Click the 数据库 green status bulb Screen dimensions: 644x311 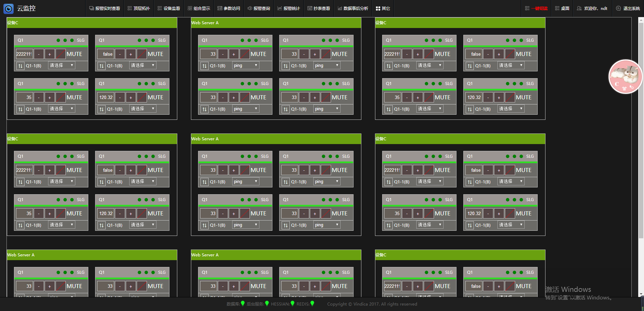243,303
